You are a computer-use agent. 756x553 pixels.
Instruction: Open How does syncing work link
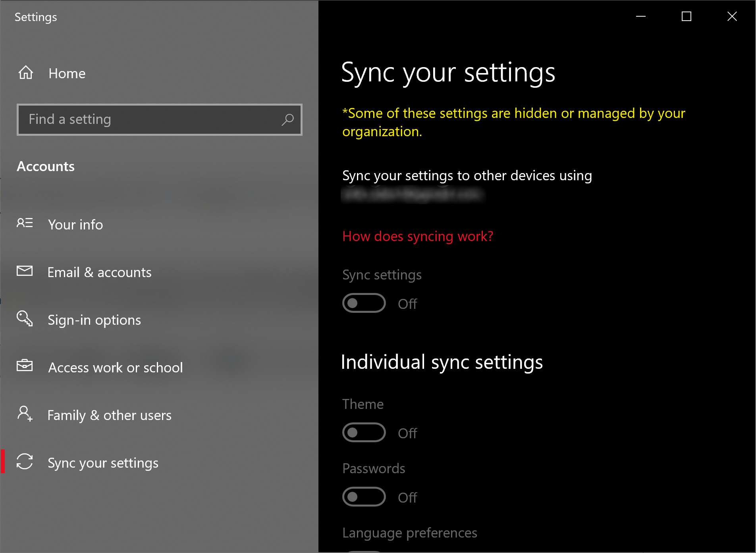click(x=418, y=237)
